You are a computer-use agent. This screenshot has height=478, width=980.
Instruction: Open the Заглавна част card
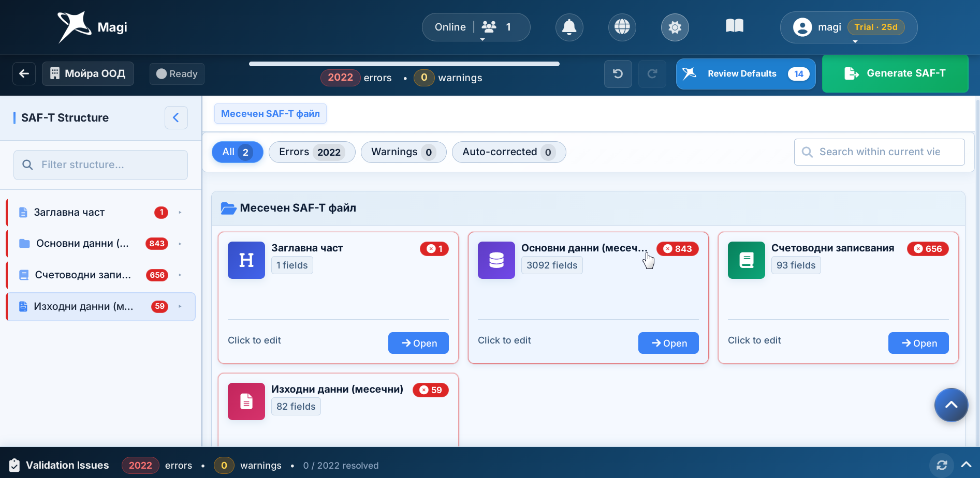(x=418, y=343)
